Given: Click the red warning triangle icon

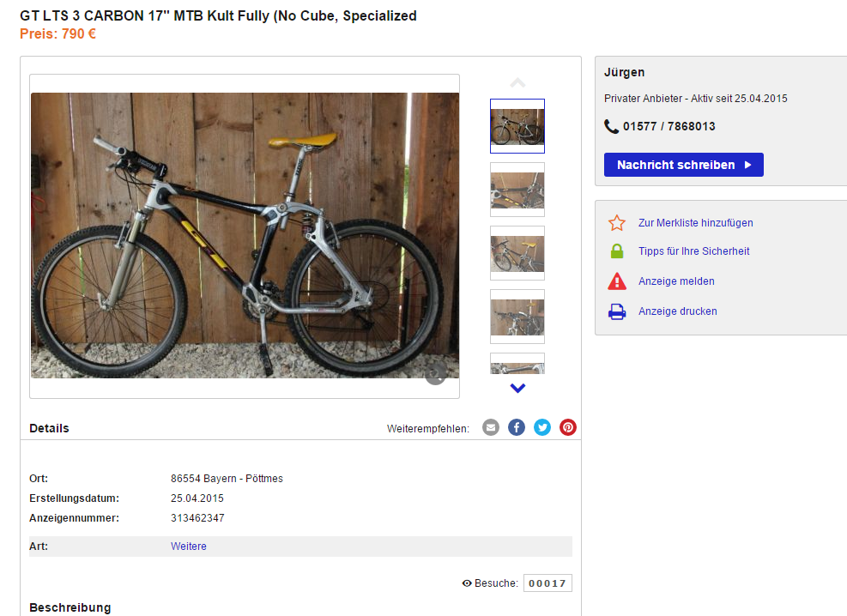Looking at the screenshot, I should 617,281.
